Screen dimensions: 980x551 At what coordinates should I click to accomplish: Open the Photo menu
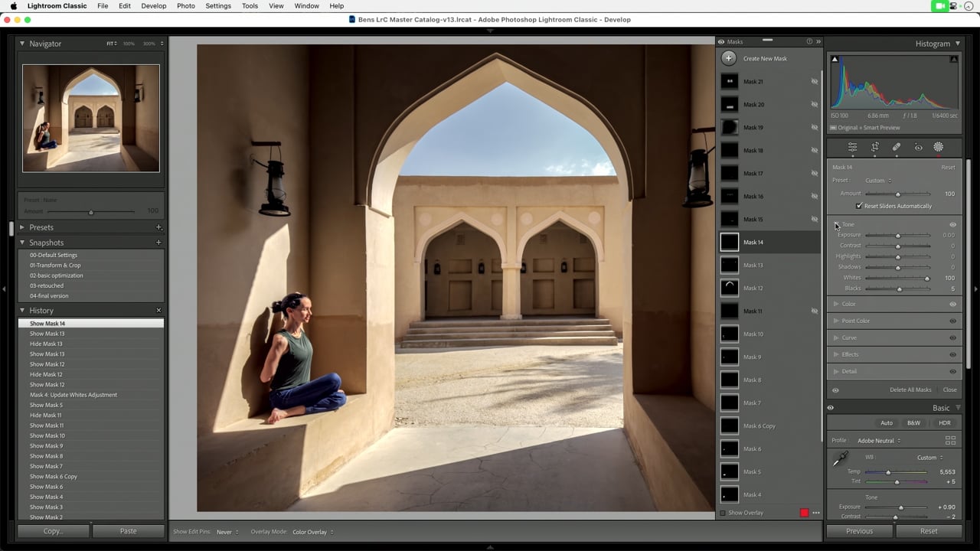tap(186, 6)
